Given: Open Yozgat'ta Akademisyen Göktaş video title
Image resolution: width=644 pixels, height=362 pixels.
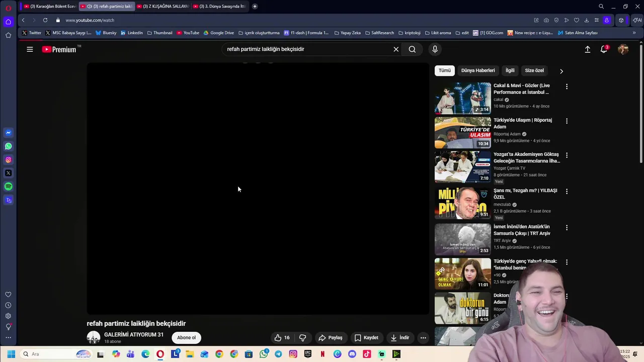Looking at the screenshot, I should [527, 157].
